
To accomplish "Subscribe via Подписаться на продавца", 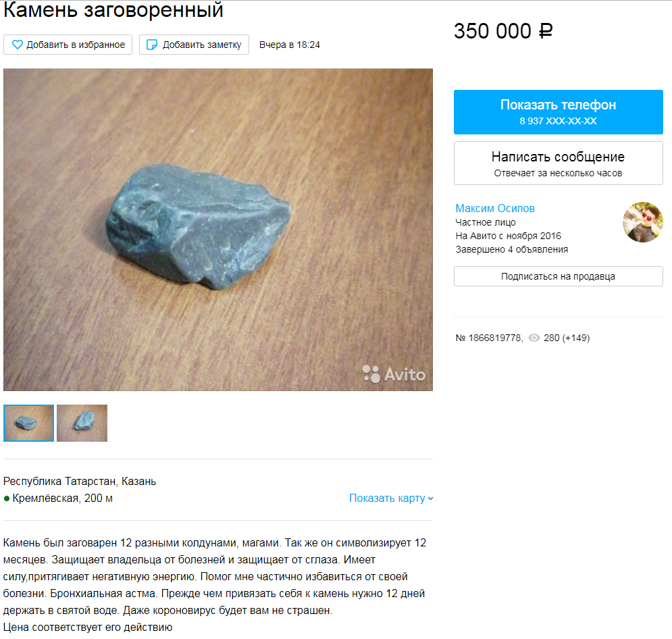I will point(558,276).
